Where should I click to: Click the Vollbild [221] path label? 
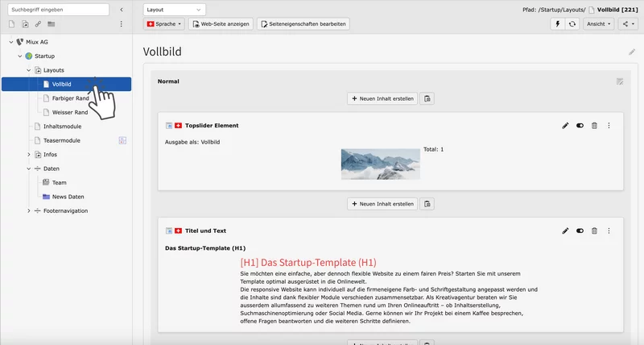pos(617,10)
